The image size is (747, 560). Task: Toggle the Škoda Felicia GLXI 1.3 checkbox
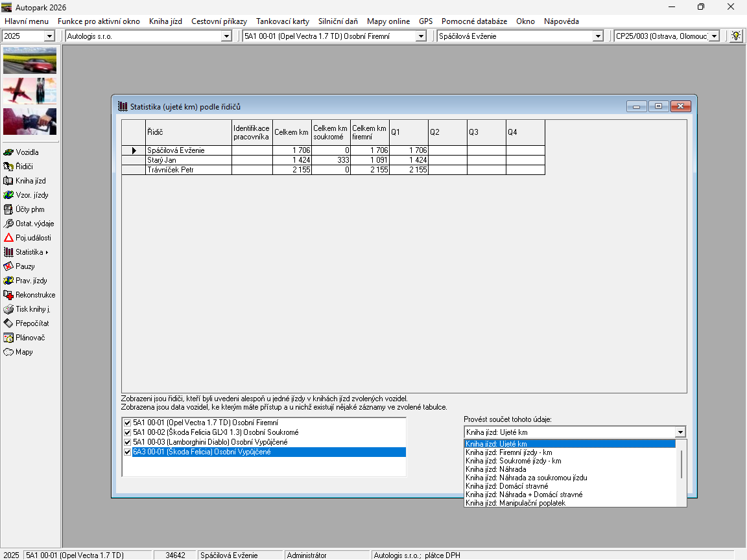tap(127, 432)
